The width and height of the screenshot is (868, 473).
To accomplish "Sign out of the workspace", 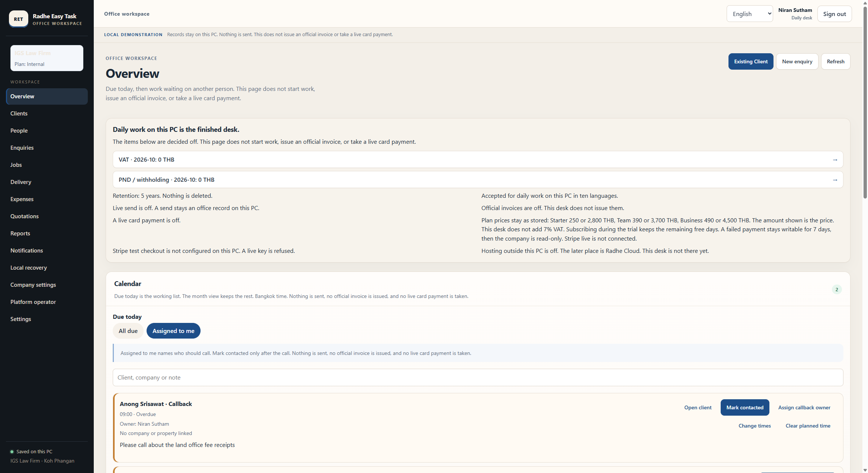I will [x=834, y=14].
